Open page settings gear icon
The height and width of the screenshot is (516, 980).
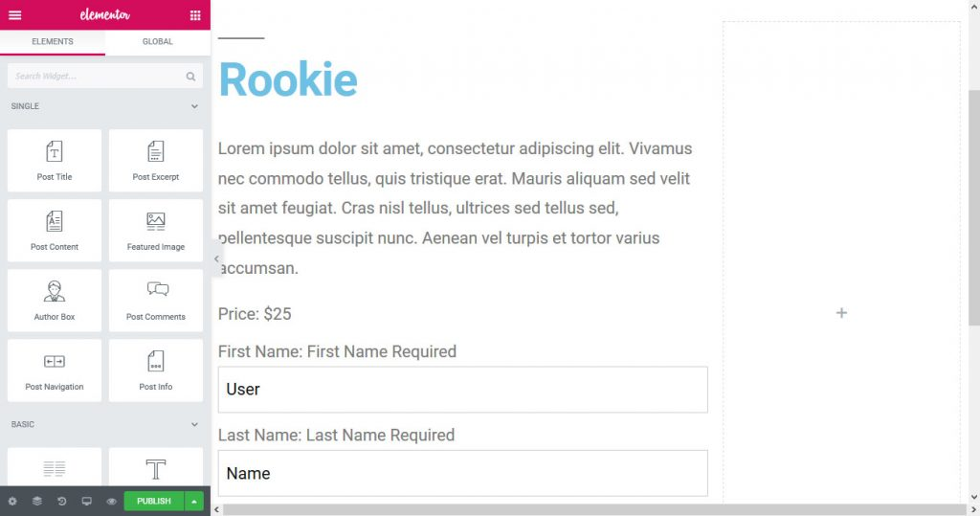12,501
